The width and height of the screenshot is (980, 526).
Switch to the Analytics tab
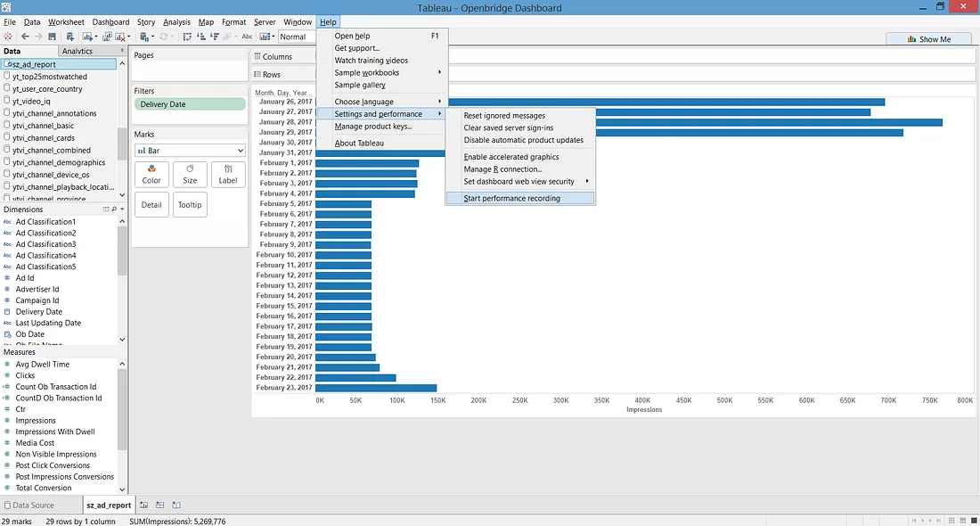[77, 52]
